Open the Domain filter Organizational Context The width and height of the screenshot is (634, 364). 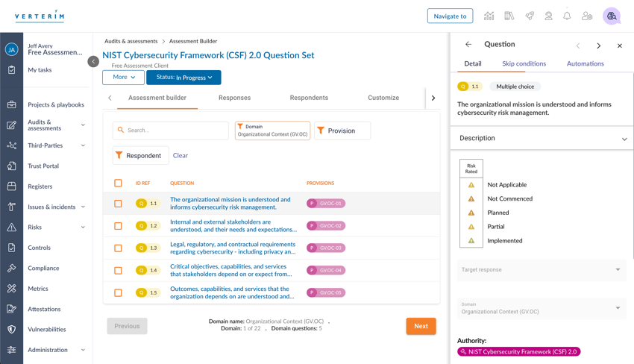[272, 131]
